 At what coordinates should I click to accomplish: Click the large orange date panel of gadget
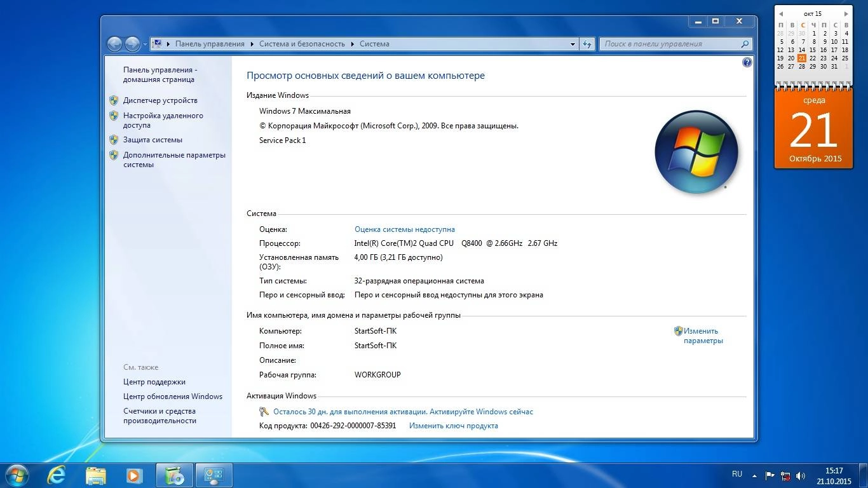814,130
